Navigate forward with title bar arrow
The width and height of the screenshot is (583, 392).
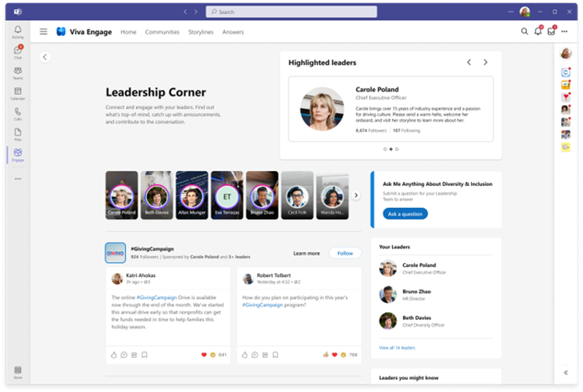(x=196, y=12)
